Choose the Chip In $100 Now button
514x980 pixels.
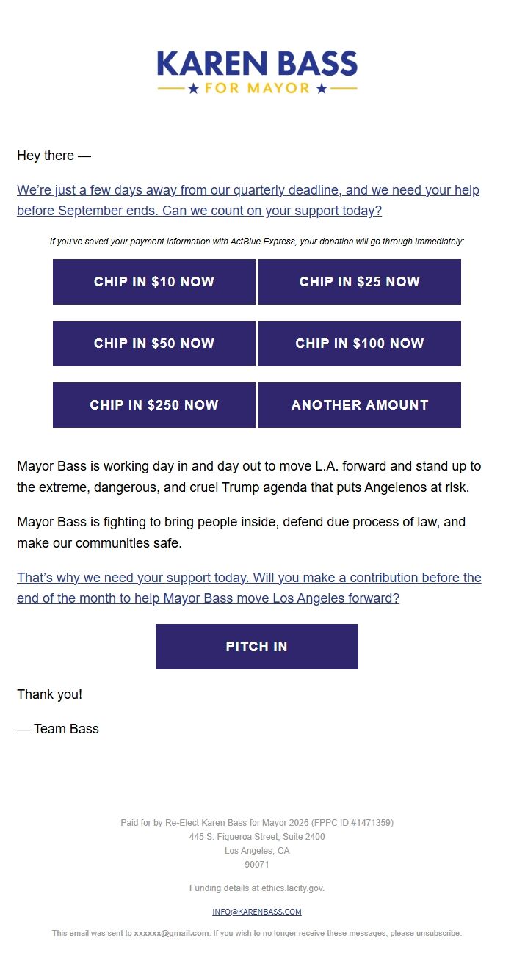coord(360,344)
